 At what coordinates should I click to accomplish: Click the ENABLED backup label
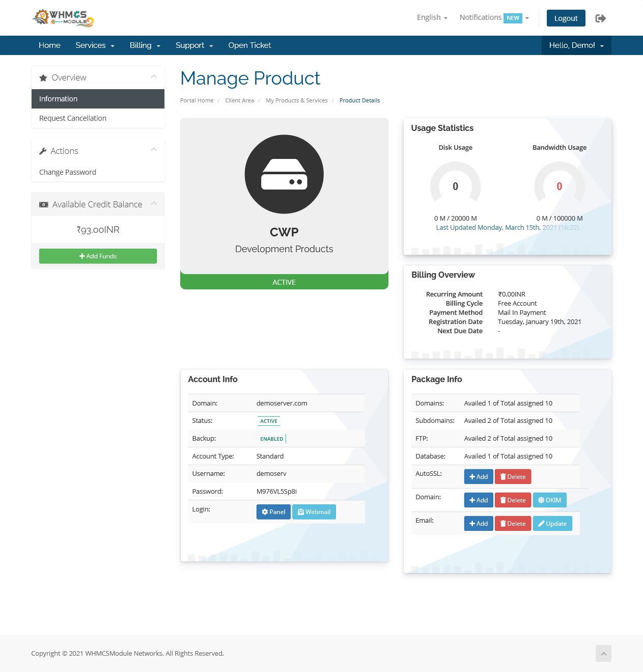click(271, 439)
